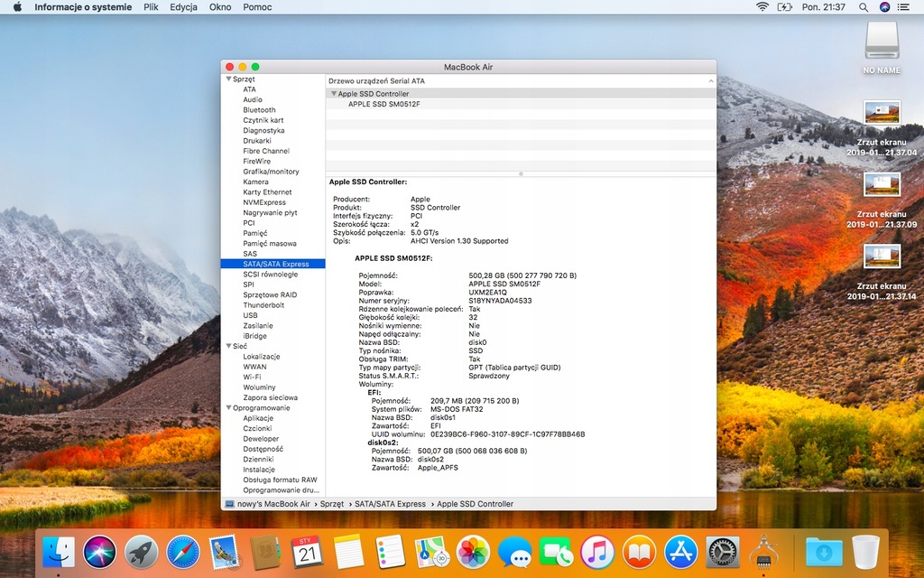924x578 pixels.
Task: Open the App Store dock icon
Action: (681, 552)
